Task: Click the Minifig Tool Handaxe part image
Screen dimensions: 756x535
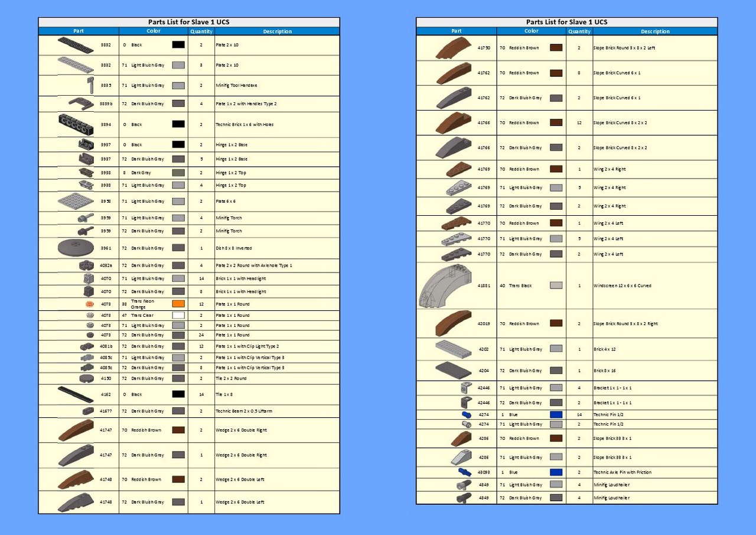Action: point(91,85)
